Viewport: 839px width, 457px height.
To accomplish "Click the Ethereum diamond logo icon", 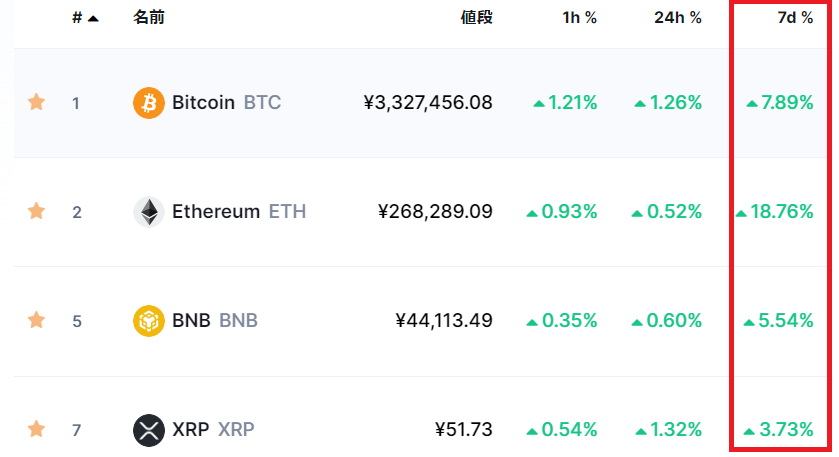I will (149, 212).
